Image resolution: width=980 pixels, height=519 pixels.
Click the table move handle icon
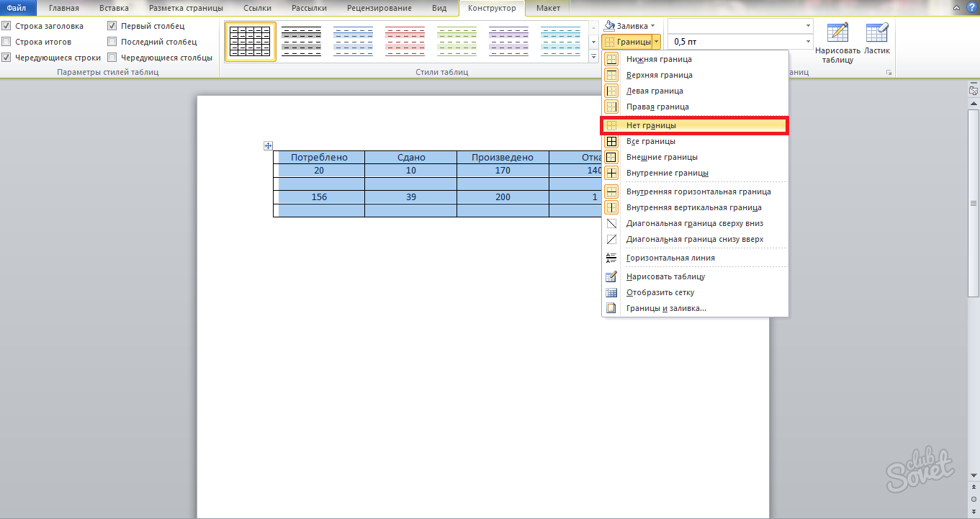pyautogui.click(x=269, y=145)
